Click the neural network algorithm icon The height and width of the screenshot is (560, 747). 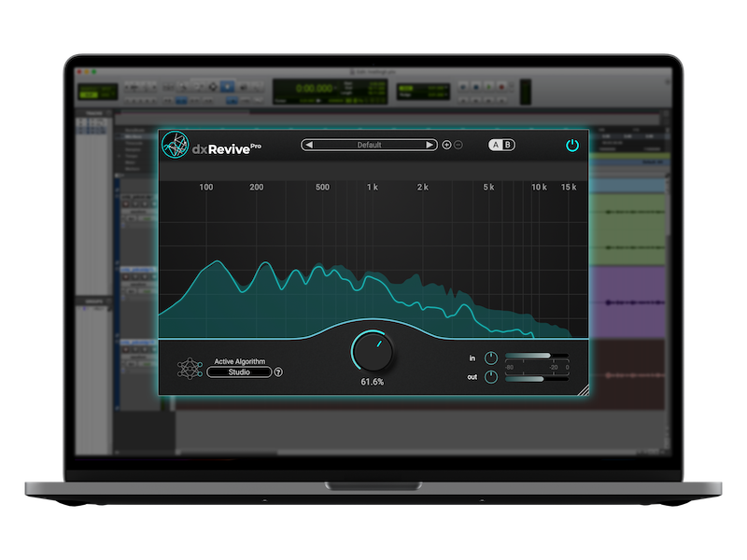coord(190,367)
